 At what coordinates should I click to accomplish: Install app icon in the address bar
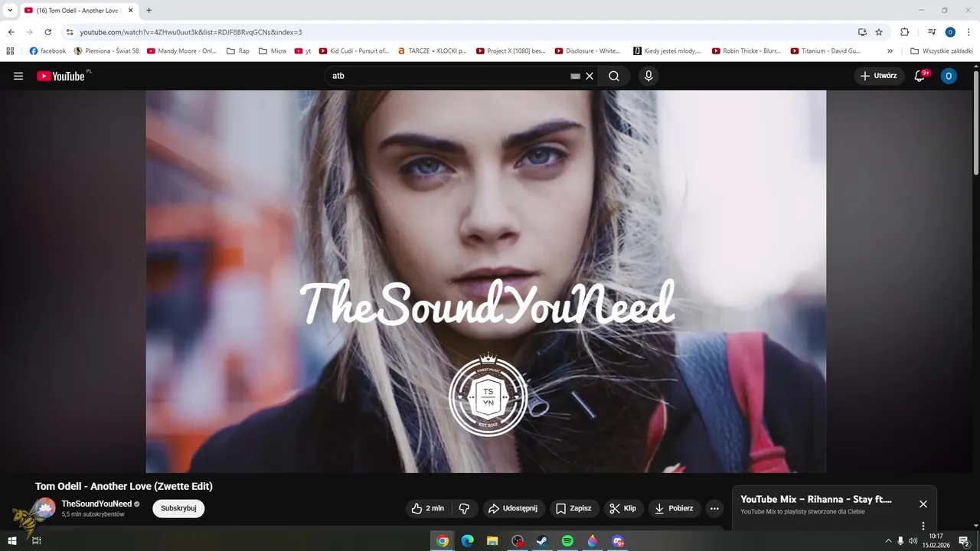(x=862, y=32)
